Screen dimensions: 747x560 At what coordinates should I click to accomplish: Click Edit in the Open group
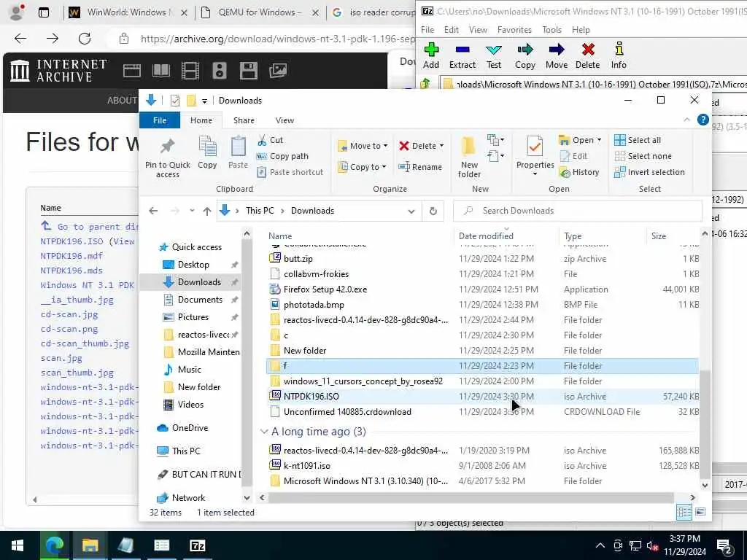pos(573,156)
